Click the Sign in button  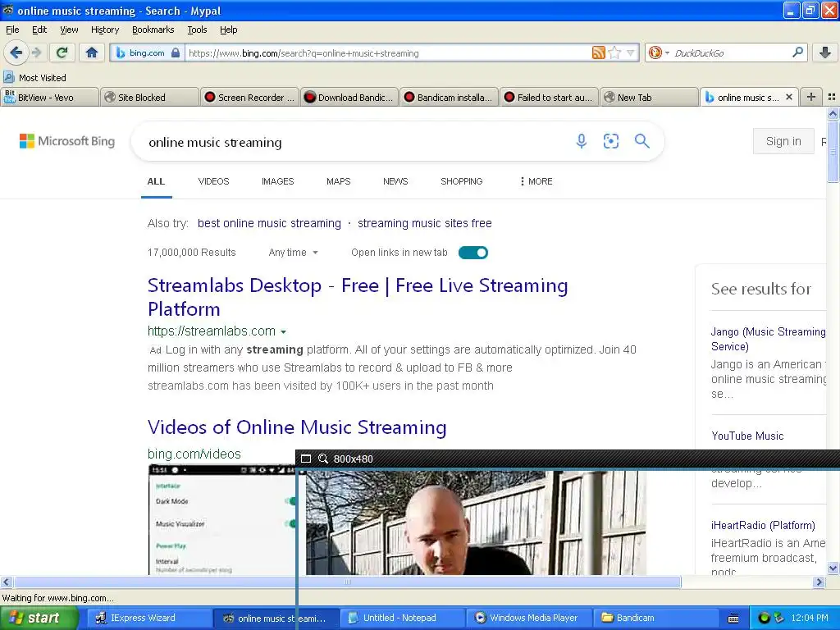point(783,141)
